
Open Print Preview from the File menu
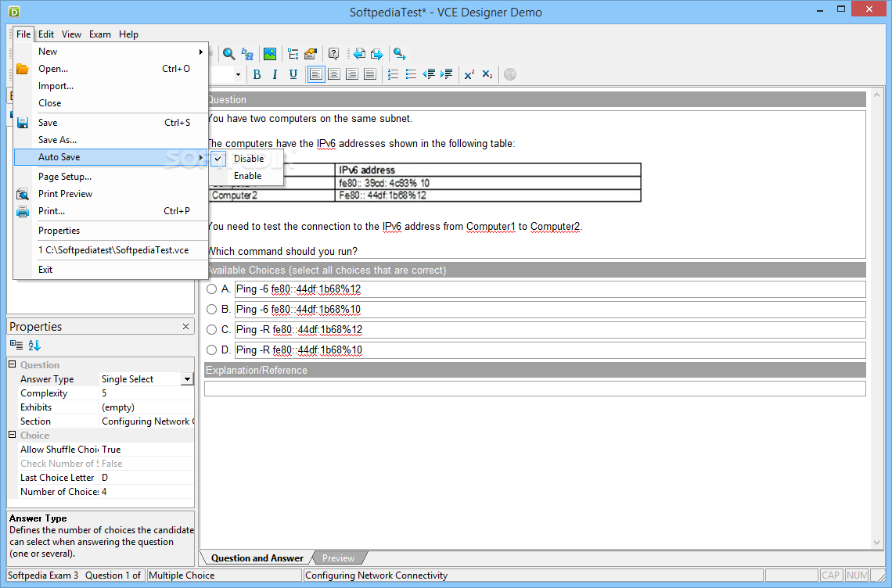click(x=111, y=194)
